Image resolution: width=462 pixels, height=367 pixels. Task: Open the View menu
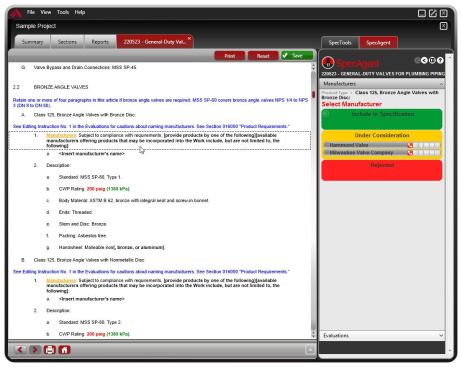pyautogui.click(x=46, y=12)
